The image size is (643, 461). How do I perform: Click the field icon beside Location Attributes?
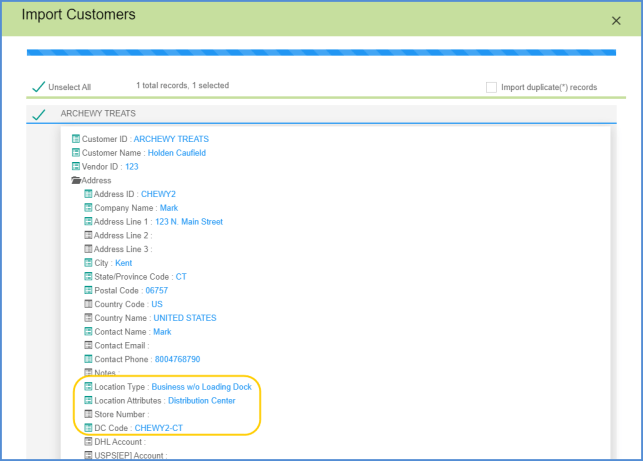point(88,400)
